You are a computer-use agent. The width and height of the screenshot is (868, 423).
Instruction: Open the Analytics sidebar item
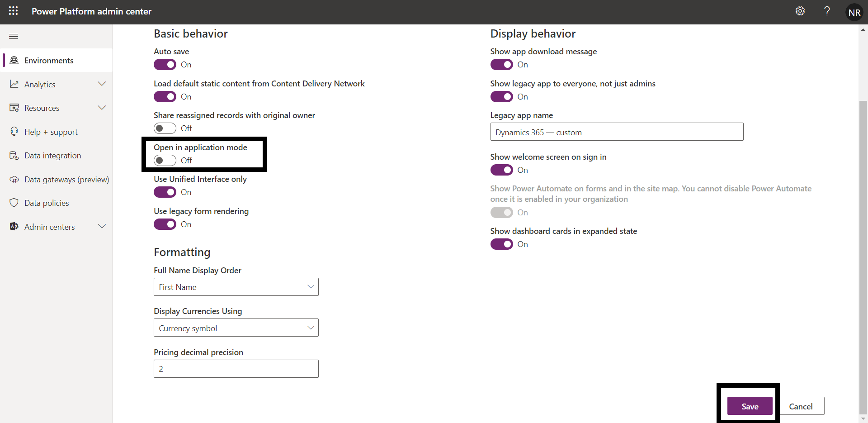pyautogui.click(x=40, y=84)
